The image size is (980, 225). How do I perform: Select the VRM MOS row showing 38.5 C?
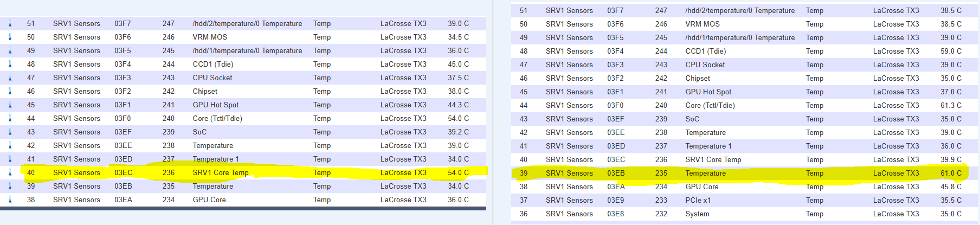point(745,24)
